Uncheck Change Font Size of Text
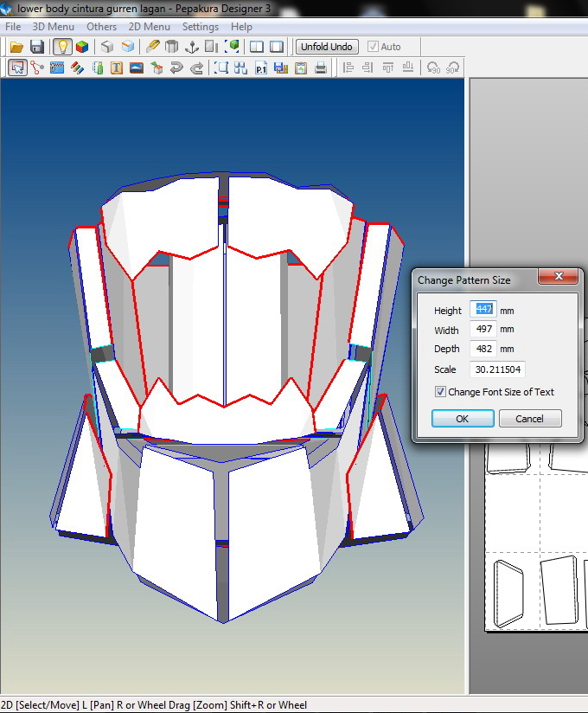Viewport: 588px width, 713px height. pos(441,392)
